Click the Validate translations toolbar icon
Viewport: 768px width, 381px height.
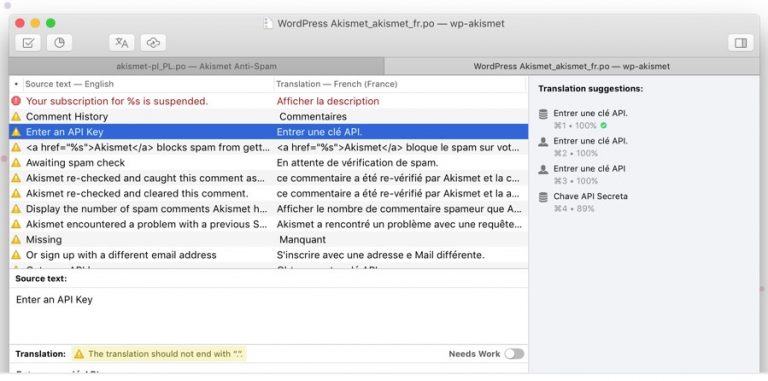point(28,43)
